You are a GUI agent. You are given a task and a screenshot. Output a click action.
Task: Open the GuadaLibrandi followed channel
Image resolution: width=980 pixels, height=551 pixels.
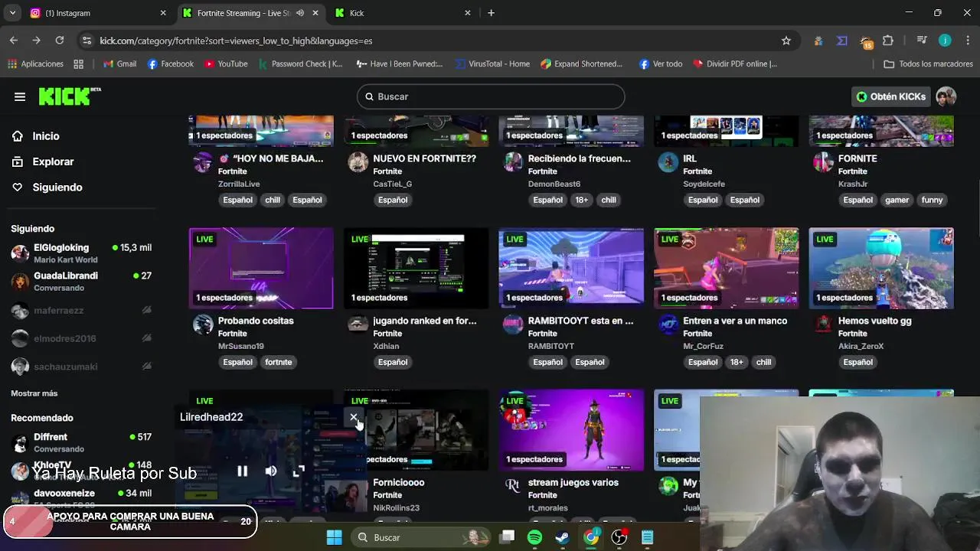pyautogui.click(x=80, y=282)
